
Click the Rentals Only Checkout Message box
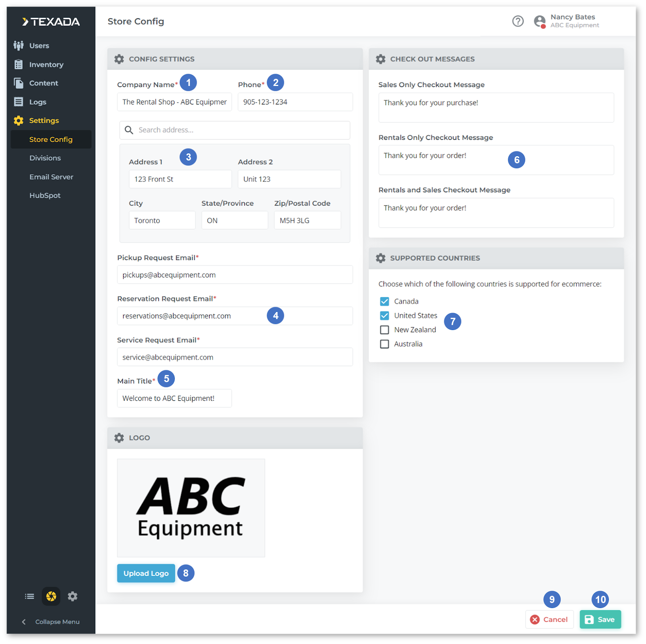coord(496,160)
